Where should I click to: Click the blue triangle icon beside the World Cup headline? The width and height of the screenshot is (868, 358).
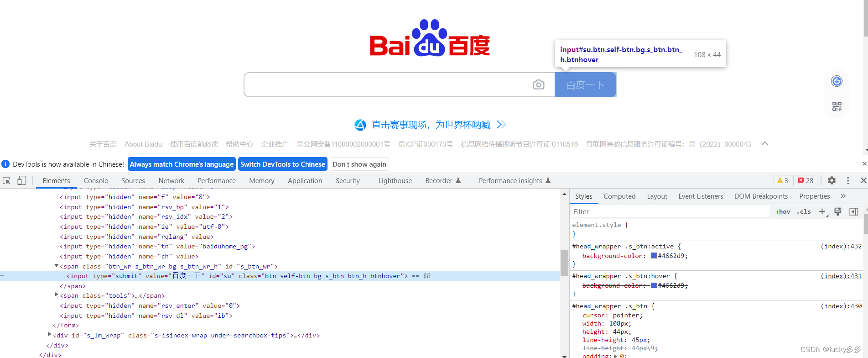pos(360,125)
